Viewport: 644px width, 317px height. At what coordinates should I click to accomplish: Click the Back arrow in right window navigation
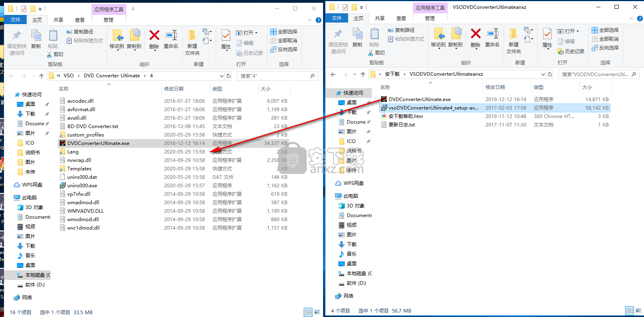(x=333, y=74)
